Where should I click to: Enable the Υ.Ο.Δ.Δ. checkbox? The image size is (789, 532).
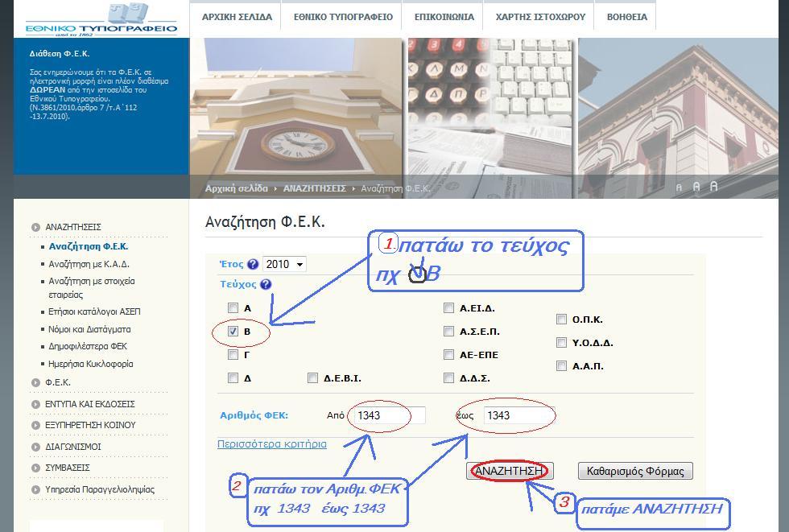coord(561,342)
